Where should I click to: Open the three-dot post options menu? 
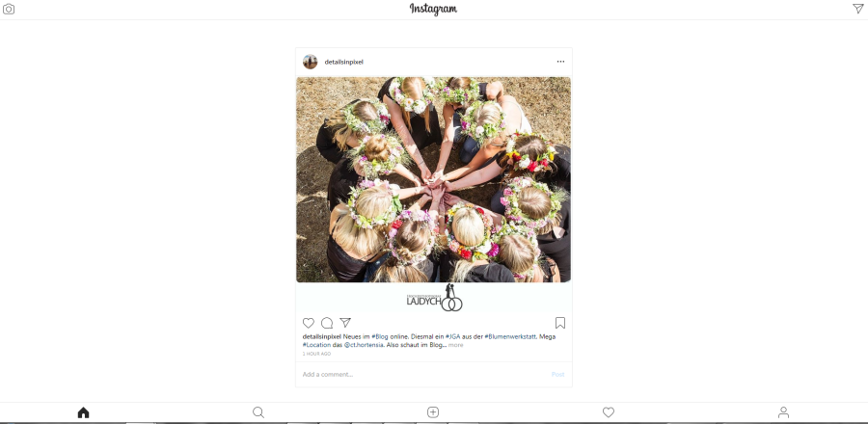click(x=560, y=62)
